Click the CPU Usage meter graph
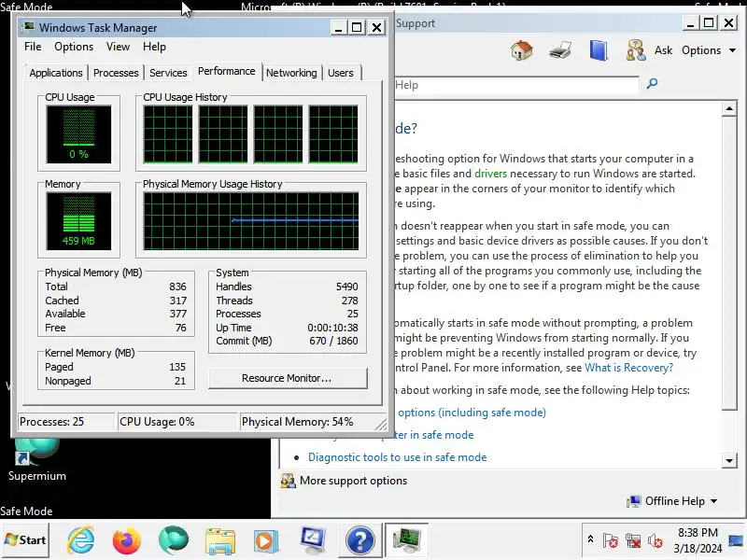This screenshot has height=560, width=747. [78, 134]
